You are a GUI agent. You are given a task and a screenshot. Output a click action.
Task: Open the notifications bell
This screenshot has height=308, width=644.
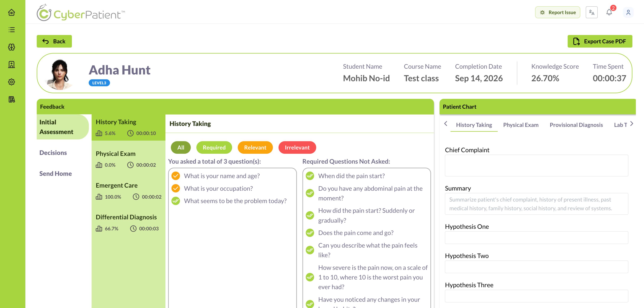(609, 12)
